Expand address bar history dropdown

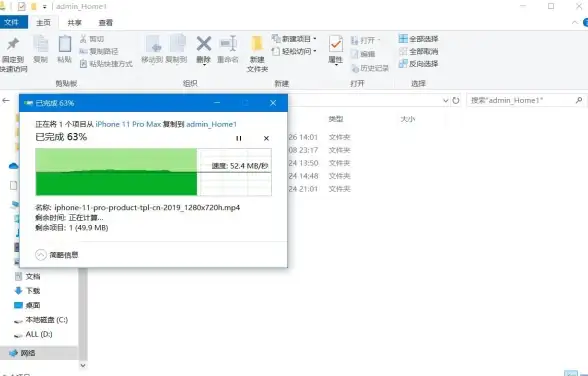(446, 100)
